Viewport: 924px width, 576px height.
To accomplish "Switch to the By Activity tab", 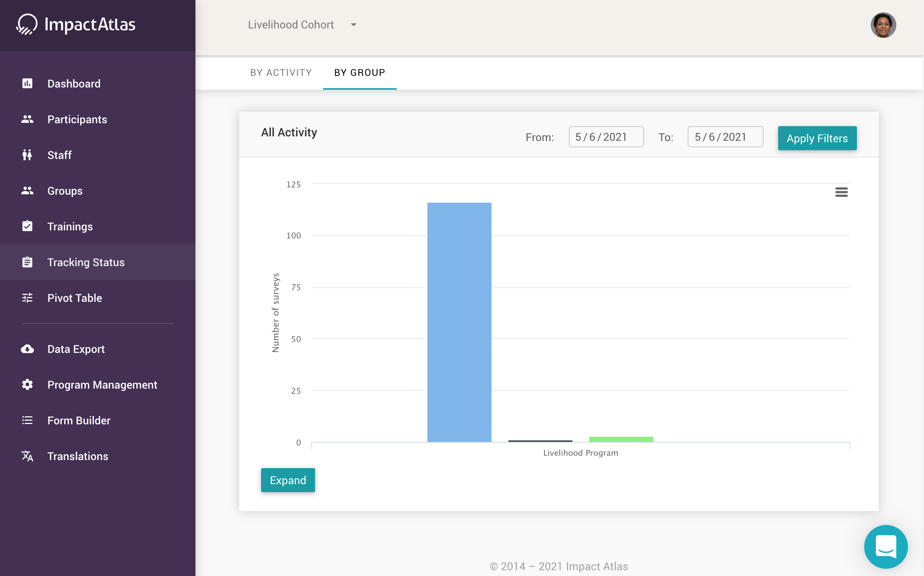I will pyautogui.click(x=281, y=73).
